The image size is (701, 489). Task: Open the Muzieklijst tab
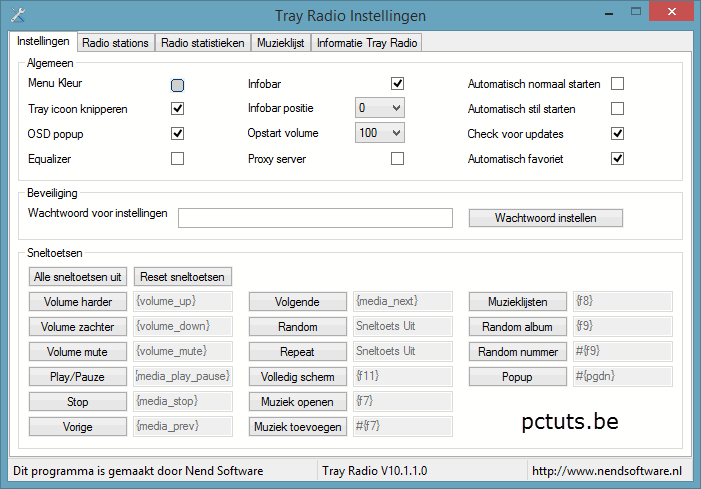[x=283, y=43]
